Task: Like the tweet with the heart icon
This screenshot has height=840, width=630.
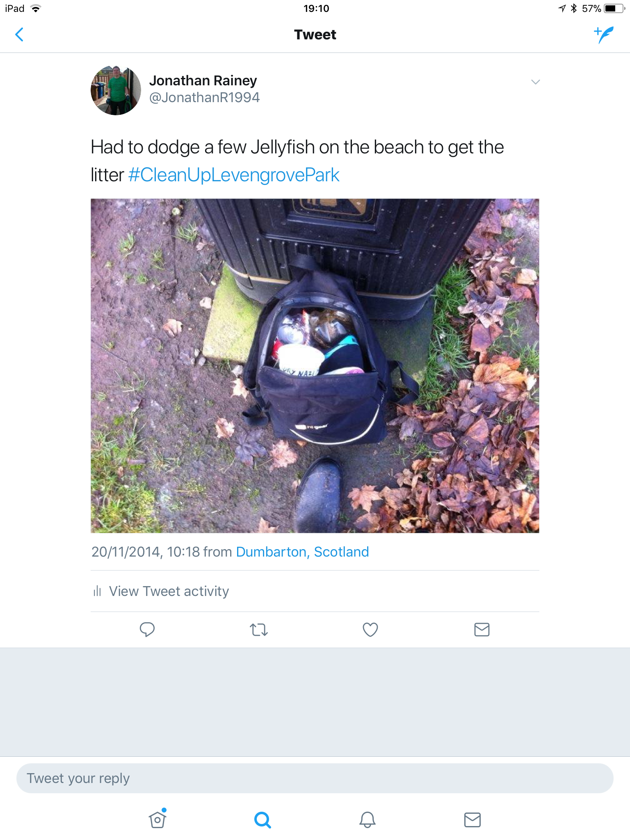Action: pyautogui.click(x=370, y=630)
